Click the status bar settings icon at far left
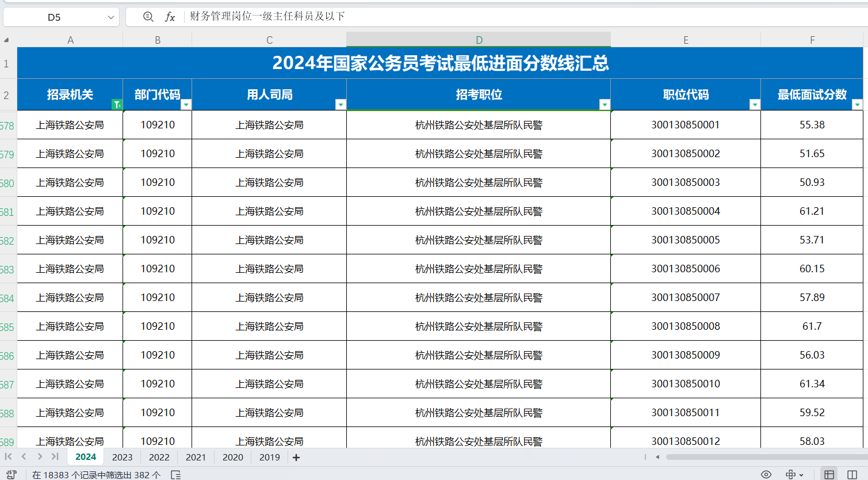 (x=11, y=474)
